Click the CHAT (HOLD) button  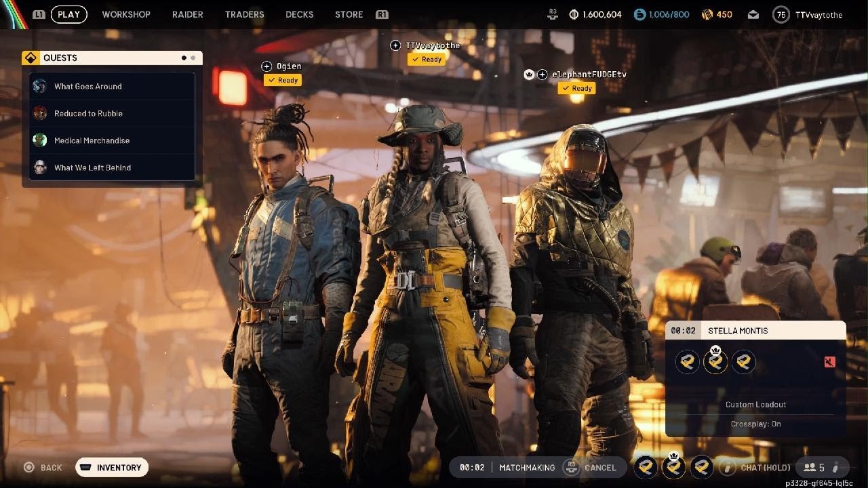(x=756, y=468)
